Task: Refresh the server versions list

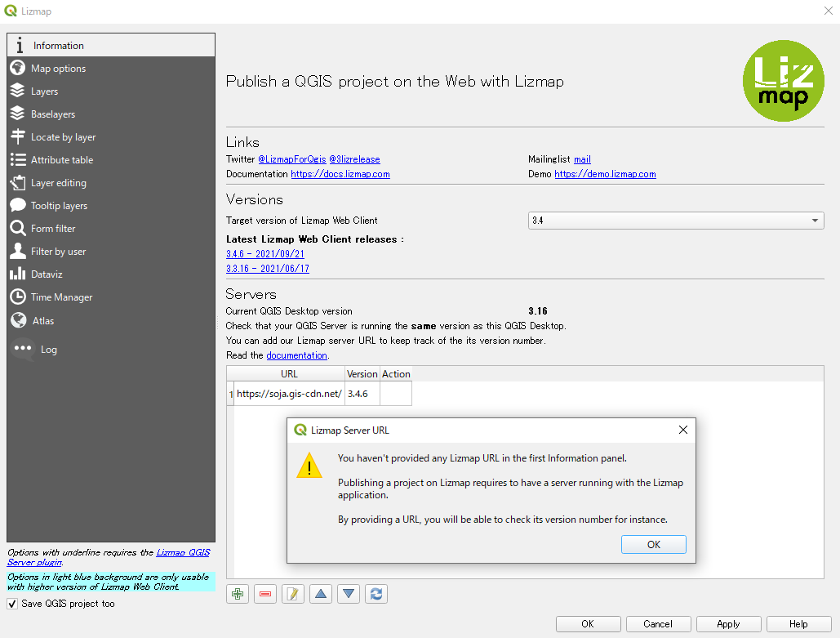Action: (376, 594)
